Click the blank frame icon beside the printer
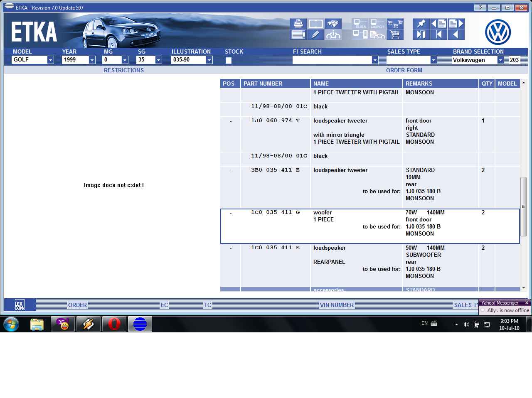This screenshot has height=398, width=532. coord(315,24)
